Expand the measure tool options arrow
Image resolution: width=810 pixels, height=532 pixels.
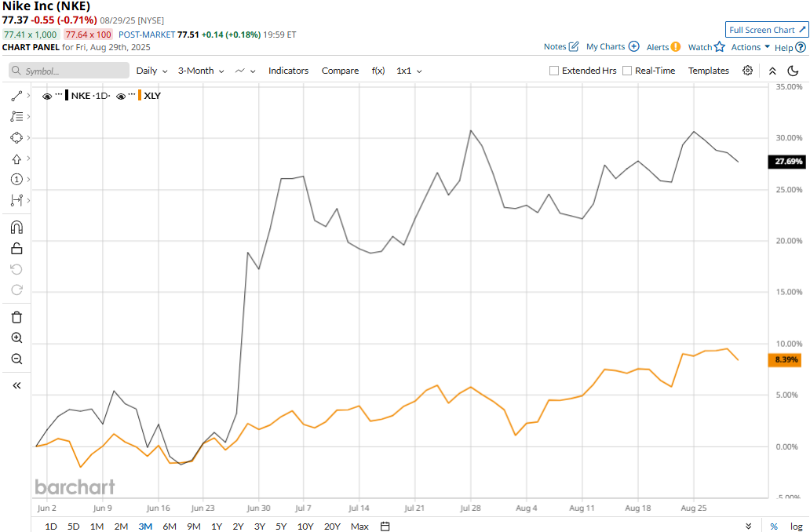coord(28,200)
